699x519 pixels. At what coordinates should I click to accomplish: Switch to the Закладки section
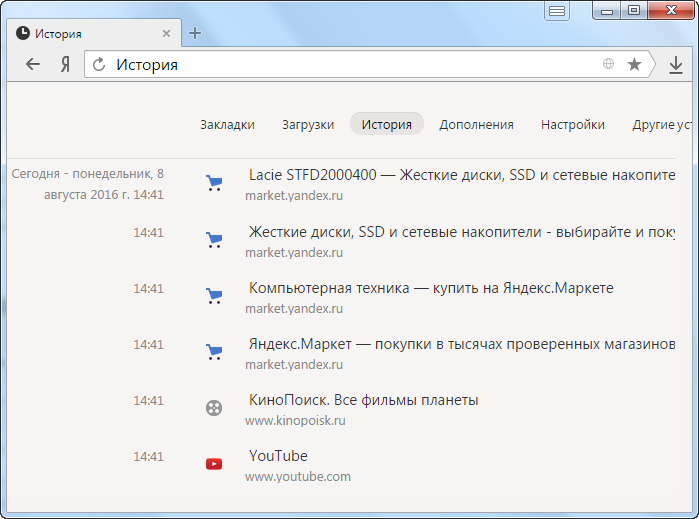[x=227, y=124]
